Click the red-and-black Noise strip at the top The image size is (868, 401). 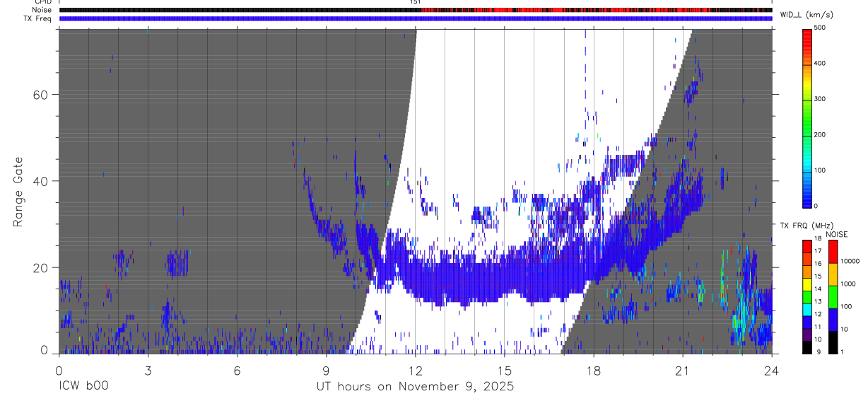coord(416,10)
